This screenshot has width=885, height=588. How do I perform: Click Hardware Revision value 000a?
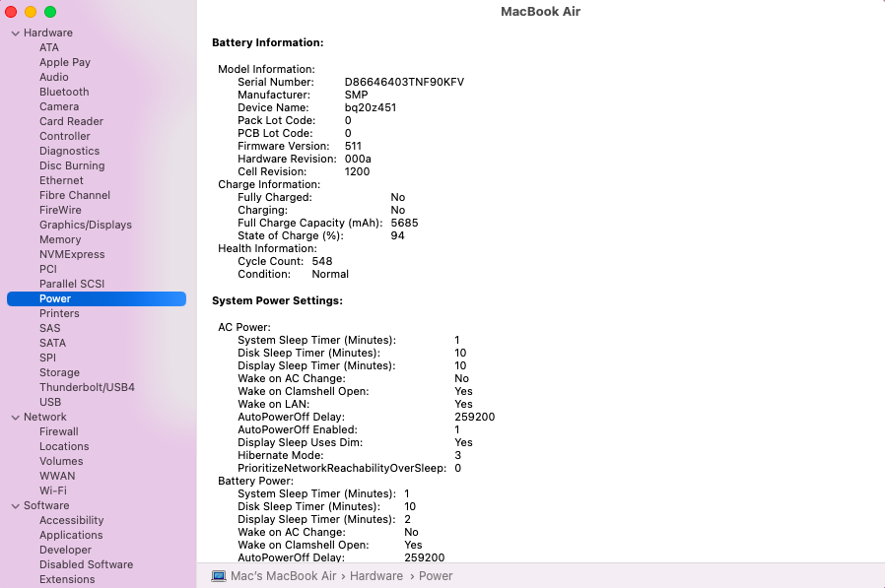click(358, 159)
